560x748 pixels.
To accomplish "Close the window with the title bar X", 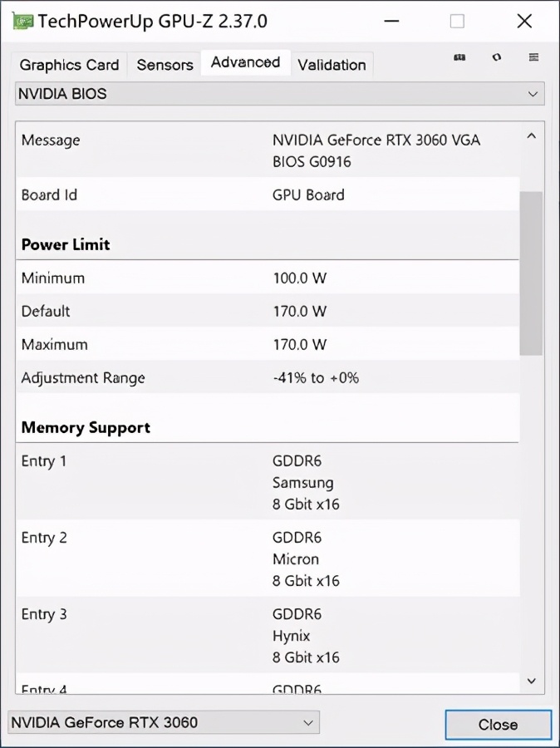I will click(524, 22).
